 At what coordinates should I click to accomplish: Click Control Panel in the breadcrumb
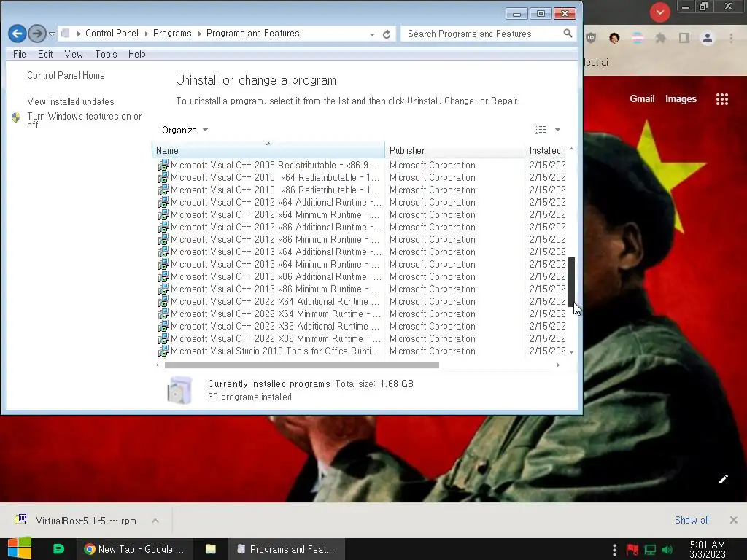112,34
